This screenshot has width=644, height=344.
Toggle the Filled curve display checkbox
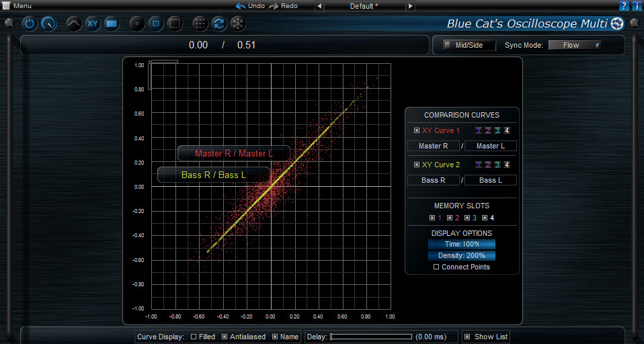click(x=194, y=337)
